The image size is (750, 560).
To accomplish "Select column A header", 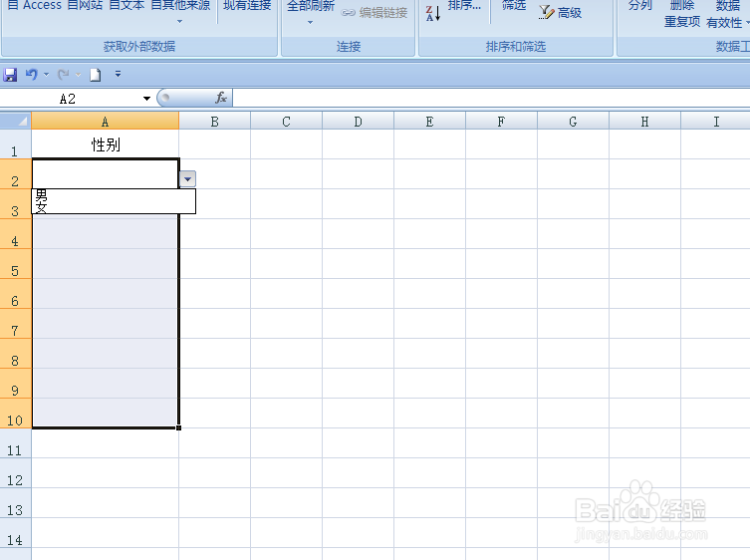I will [x=106, y=122].
